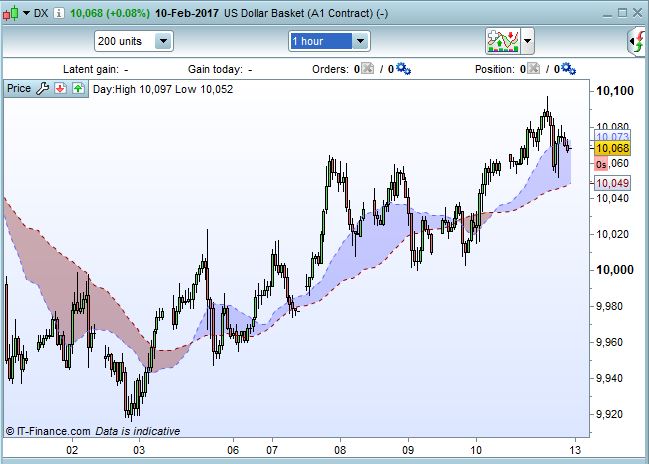This screenshot has height=464, width=649.
Task: Click the red down arrow next to Price
Action: (60, 89)
